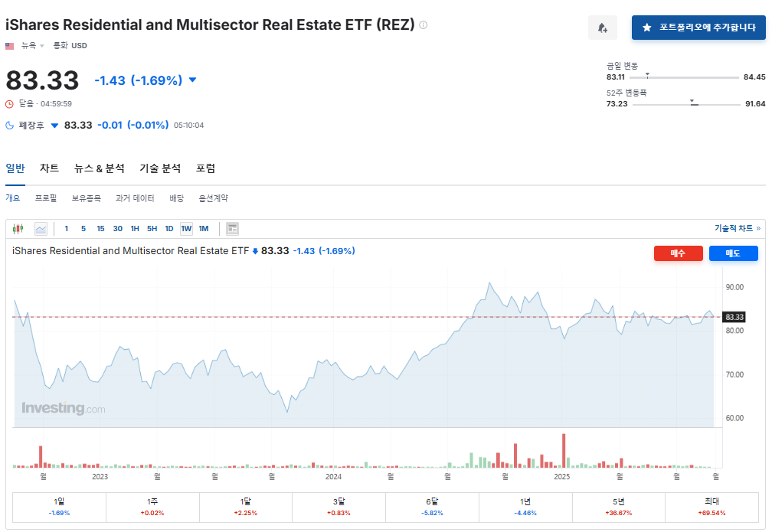Click the 52-week high value 91.64
The height and width of the screenshot is (532, 772).
(755, 104)
